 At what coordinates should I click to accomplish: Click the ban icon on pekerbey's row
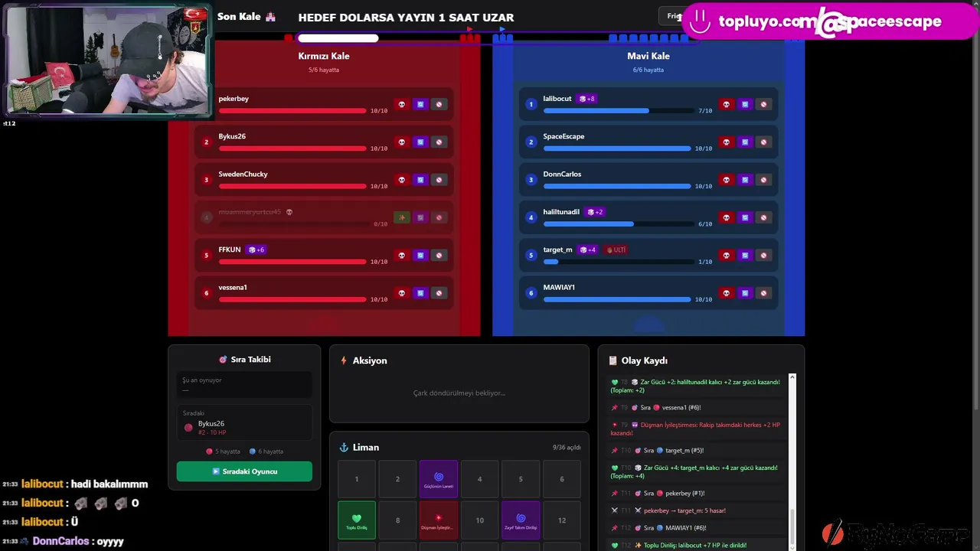[x=439, y=104]
